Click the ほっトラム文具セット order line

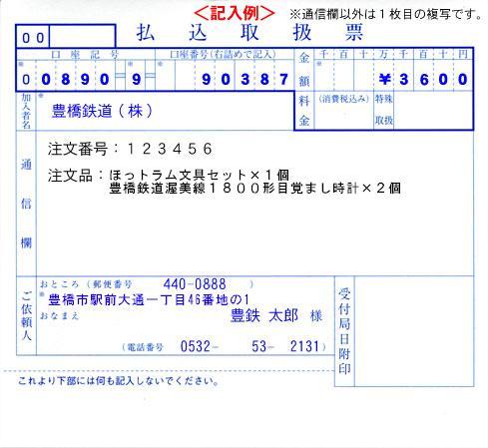coord(169,175)
